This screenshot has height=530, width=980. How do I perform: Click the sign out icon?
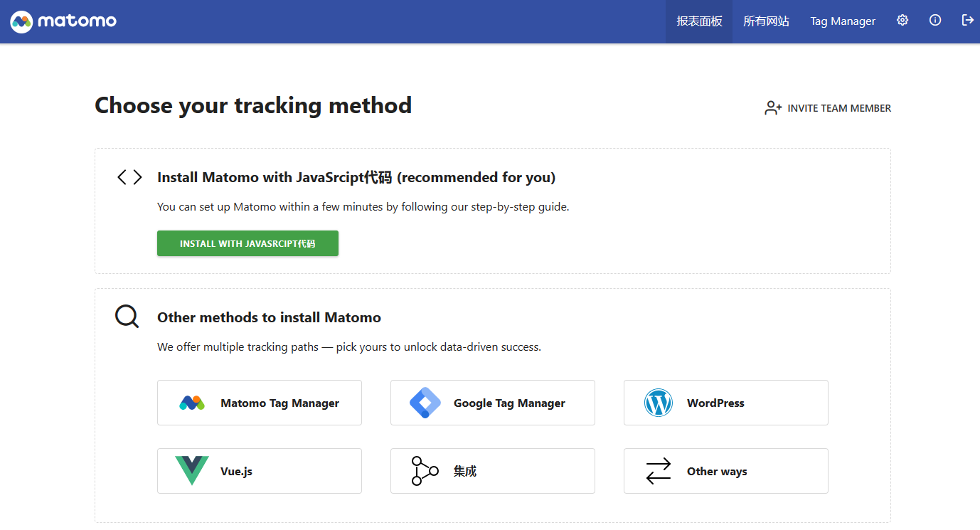967,21
